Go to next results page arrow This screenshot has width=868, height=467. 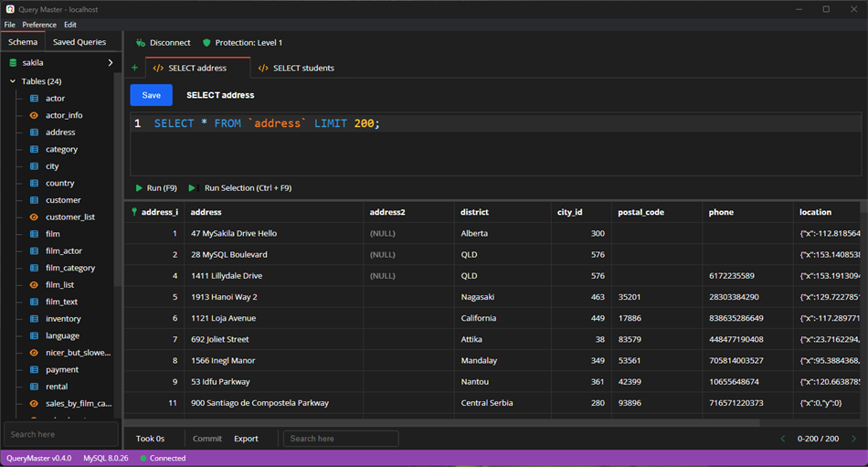(x=852, y=439)
